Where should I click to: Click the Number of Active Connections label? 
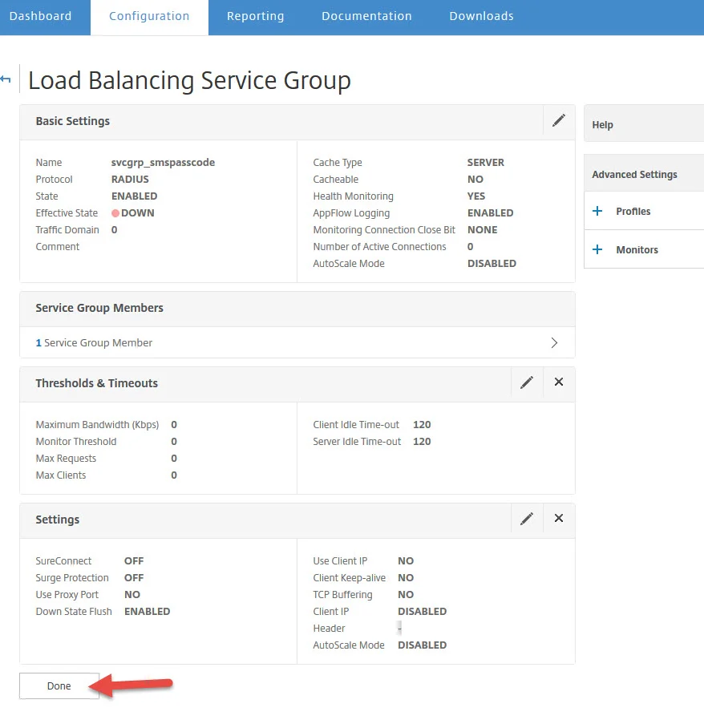pyautogui.click(x=379, y=246)
